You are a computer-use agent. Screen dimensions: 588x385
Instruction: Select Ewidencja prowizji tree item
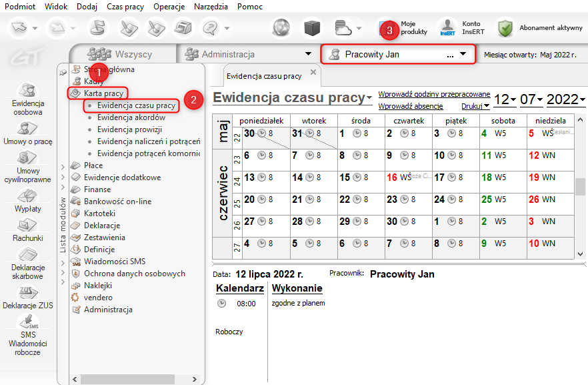(129, 129)
